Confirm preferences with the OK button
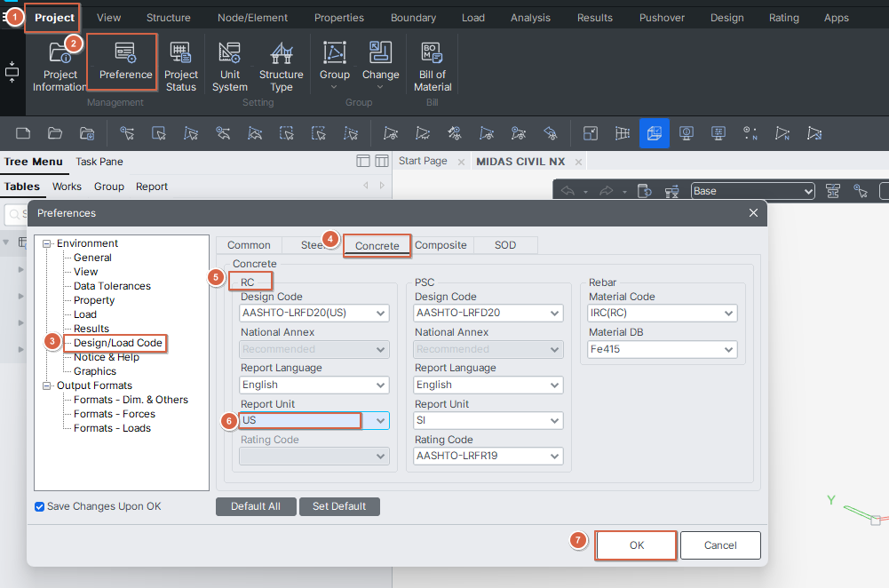 636,545
